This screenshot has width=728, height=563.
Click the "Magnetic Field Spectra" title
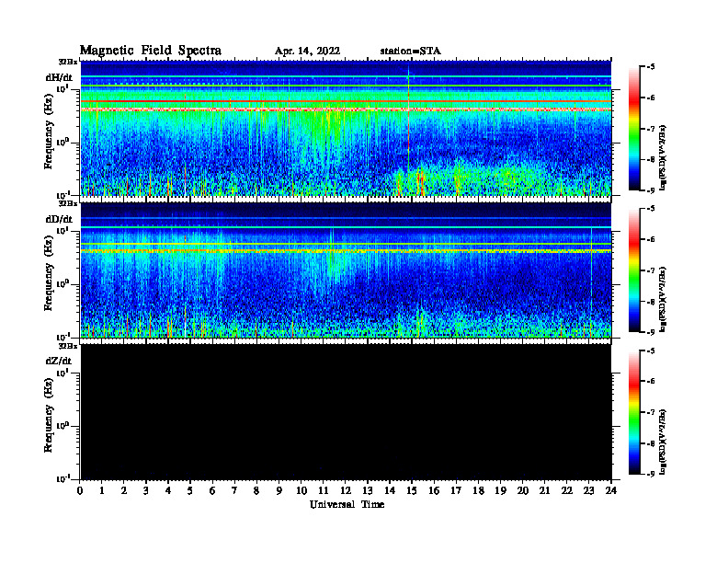[151, 51]
